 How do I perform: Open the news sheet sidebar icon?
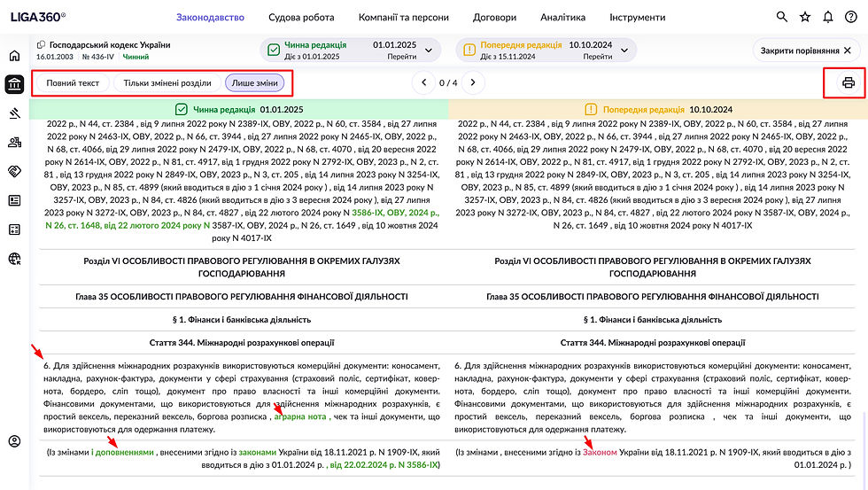pos(14,200)
